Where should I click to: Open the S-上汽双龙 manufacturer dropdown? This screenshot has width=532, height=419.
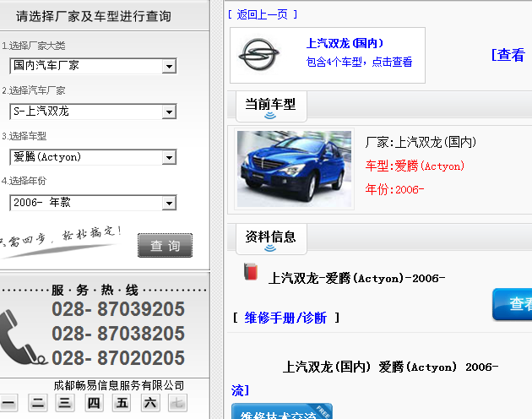coord(93,112)
